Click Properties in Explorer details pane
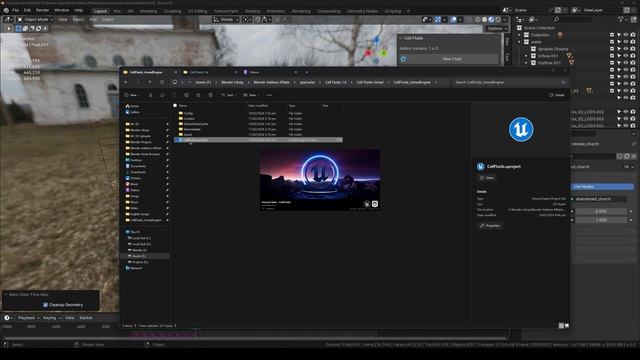Image resolution: width=640 pixels, height=360 pixels. point(490,226)
